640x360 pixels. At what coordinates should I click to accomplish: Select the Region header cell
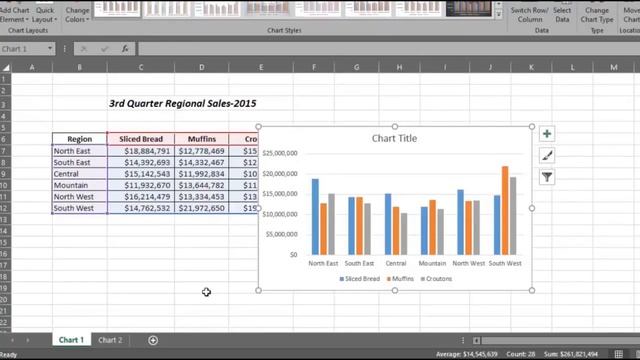80,139
